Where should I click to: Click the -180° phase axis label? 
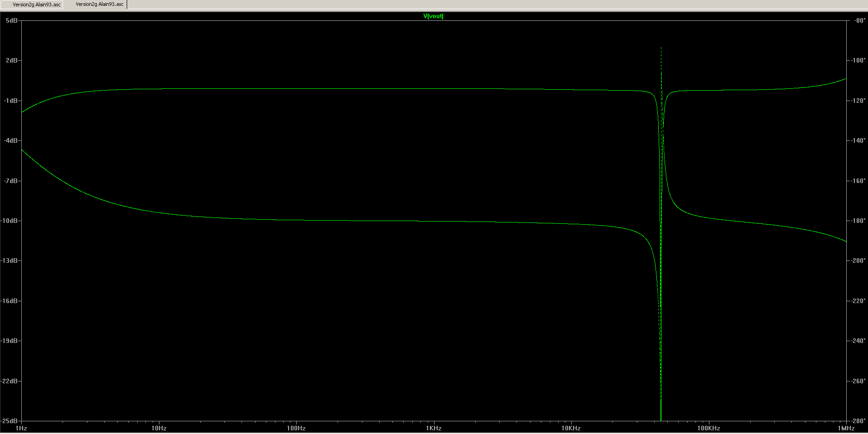[858, 221]
